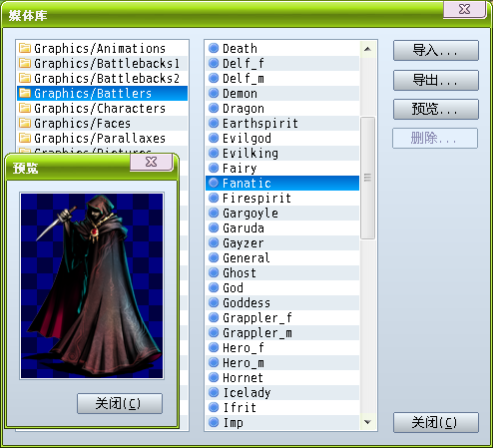
Task: Select the Earthspirit file name
Action: [x=260, y=124]
